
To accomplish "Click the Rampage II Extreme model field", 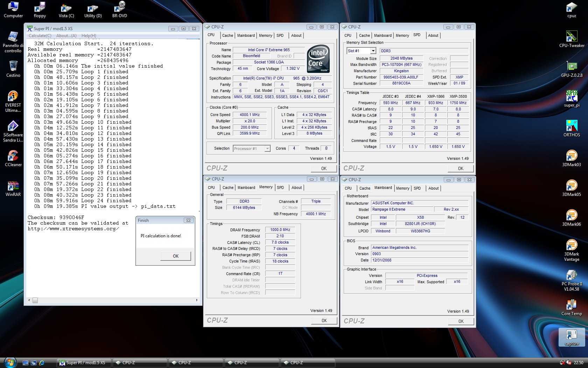I will coord(402,210).
